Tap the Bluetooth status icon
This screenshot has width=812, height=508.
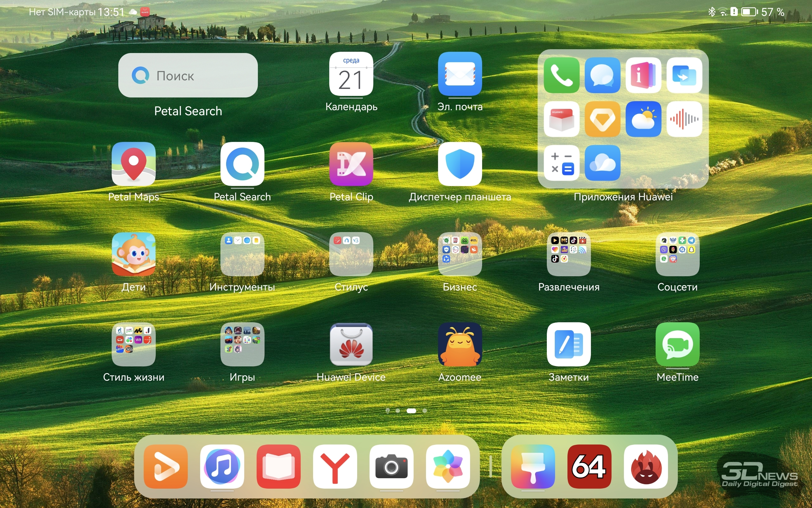(x=711, y=12)
